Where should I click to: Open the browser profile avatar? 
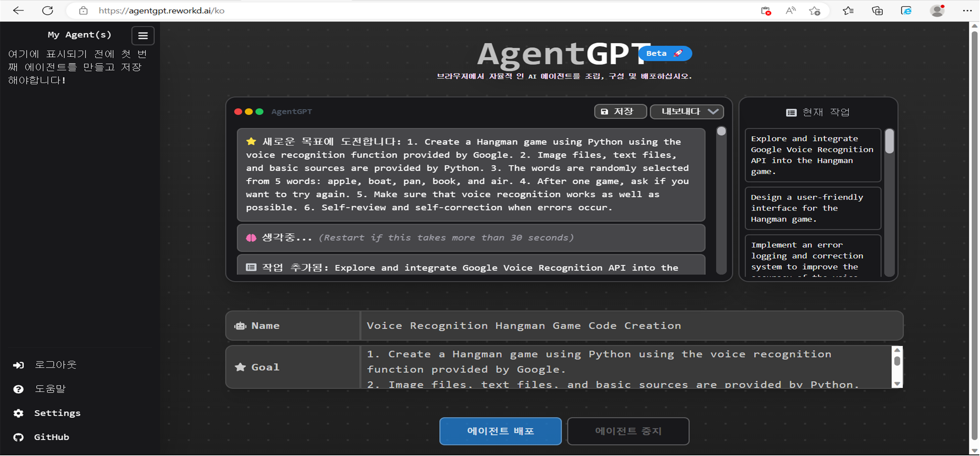pyautogui.click(x=938, y=11)
